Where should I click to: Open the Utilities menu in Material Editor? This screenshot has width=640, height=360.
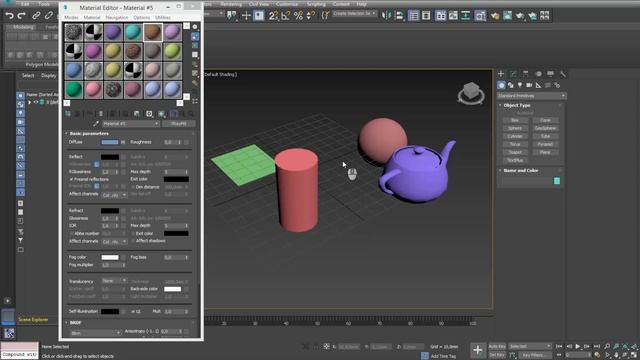163,18
